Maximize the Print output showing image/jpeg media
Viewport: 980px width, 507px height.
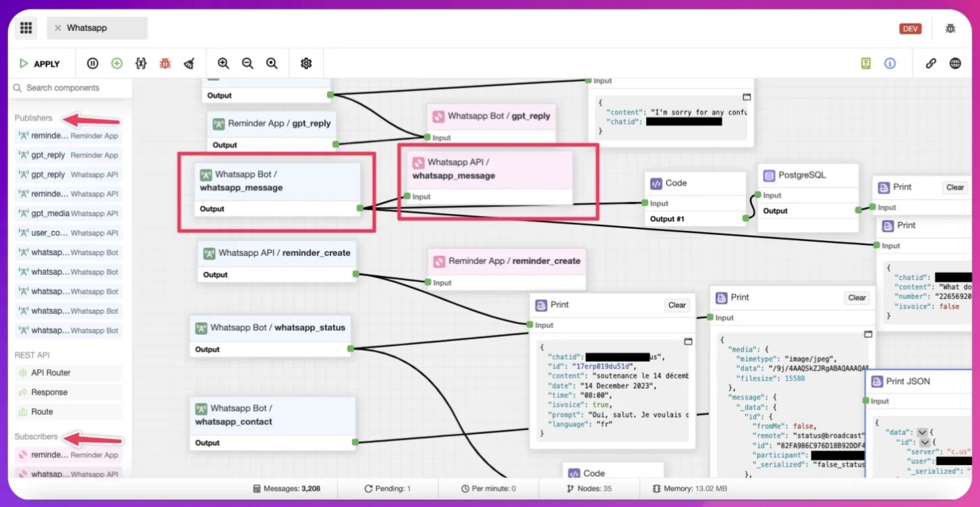(x=868, y=334)
